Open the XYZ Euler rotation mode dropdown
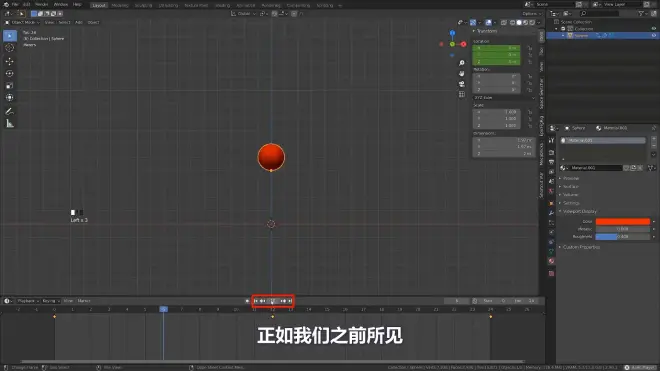The width and height of the screenshot is (660, 371). [x=504, y=98]
